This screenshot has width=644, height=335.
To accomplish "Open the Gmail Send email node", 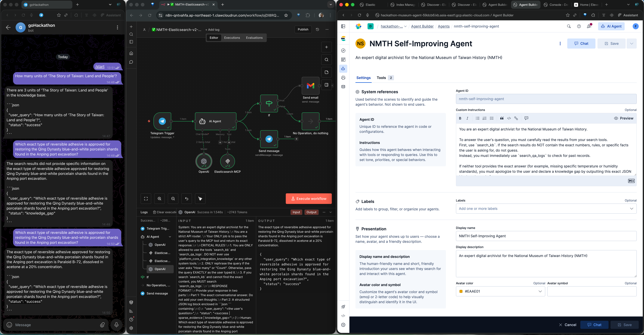I will click(310, 86).
